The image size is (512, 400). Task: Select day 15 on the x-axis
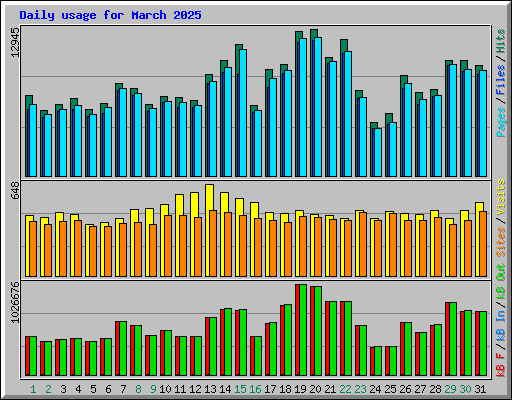(240, 389)
